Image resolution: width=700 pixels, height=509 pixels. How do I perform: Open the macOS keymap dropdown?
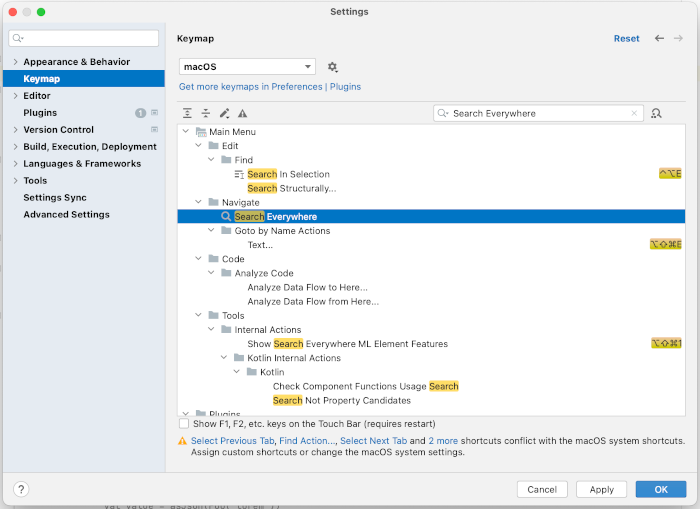[247, 67]
